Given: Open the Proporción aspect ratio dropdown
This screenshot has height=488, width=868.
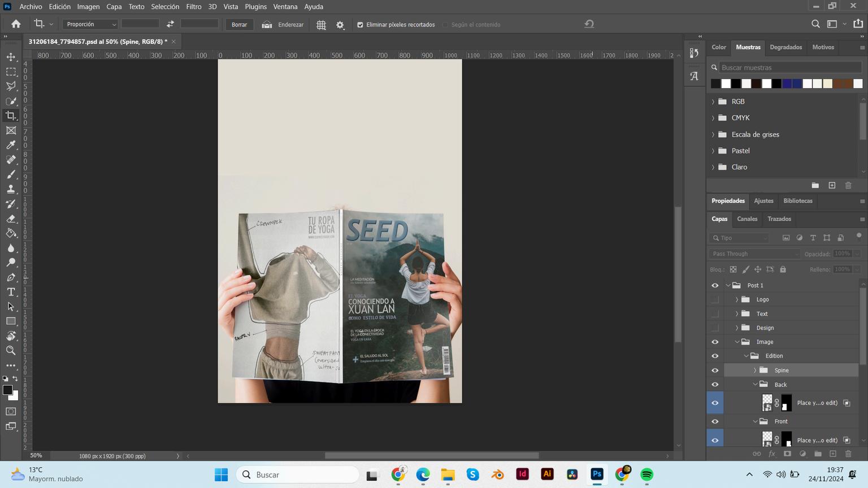Looking at the screenshot, I should point(90,24).
